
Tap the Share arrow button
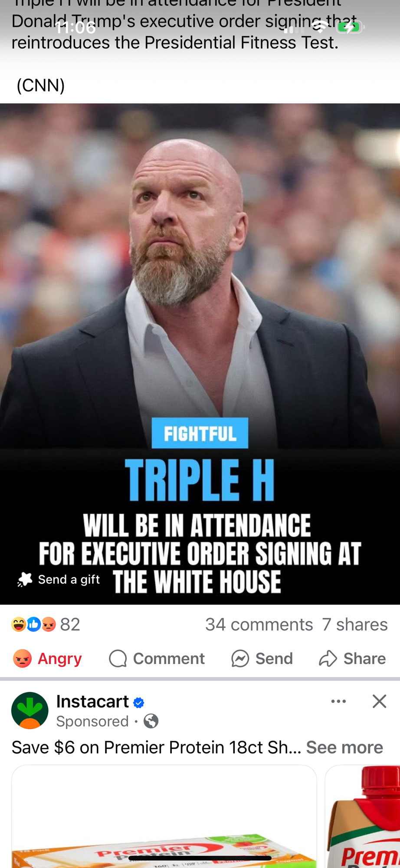[352, 658]
